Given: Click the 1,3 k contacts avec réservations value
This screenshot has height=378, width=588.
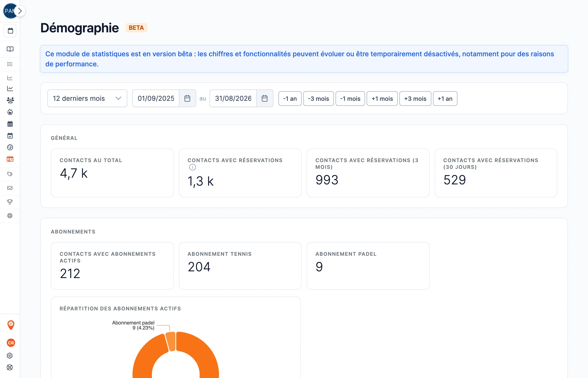Looking at the screenshot, I should pos(201,181).
